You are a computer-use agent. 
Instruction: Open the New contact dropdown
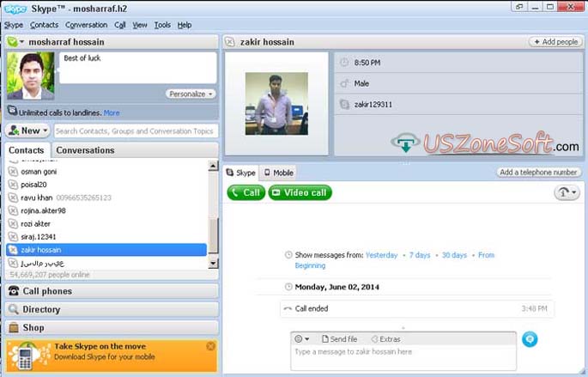[28, 131]
